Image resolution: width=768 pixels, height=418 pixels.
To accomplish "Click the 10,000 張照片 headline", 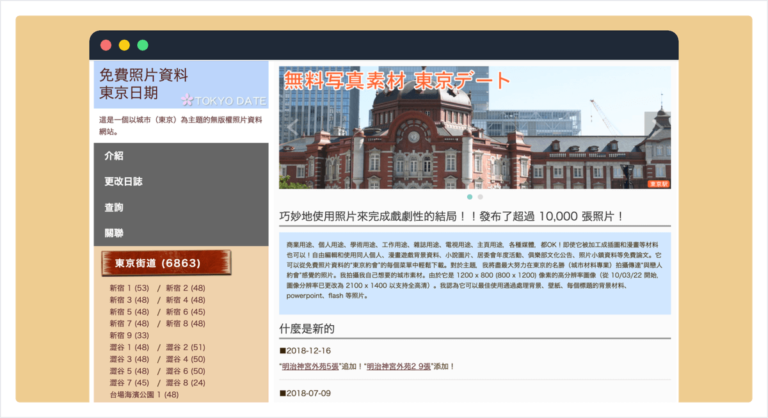I will pyautogui.click(x=451, y=216).
